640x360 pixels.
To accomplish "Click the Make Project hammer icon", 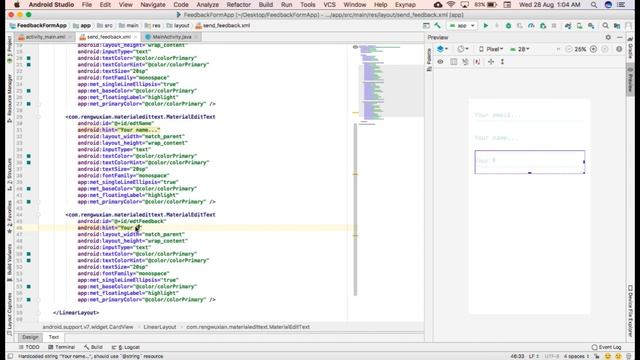I will pyautogui.click(x=438, y=26).
